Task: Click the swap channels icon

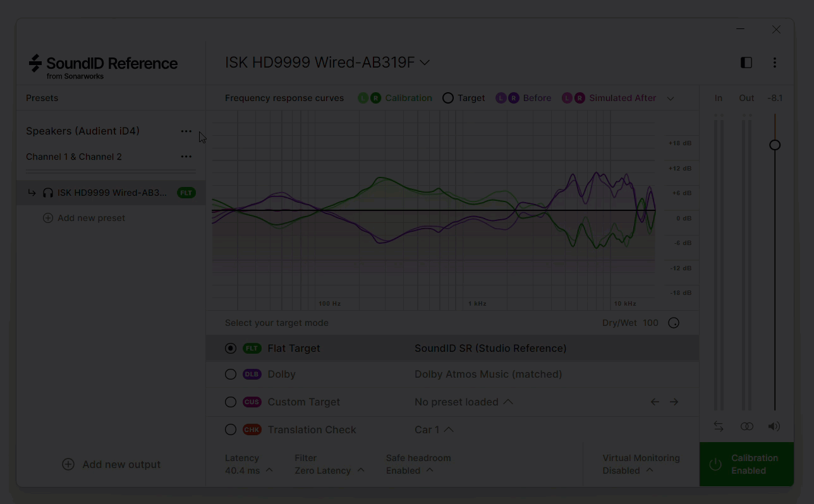Action: tap(719, 426)
